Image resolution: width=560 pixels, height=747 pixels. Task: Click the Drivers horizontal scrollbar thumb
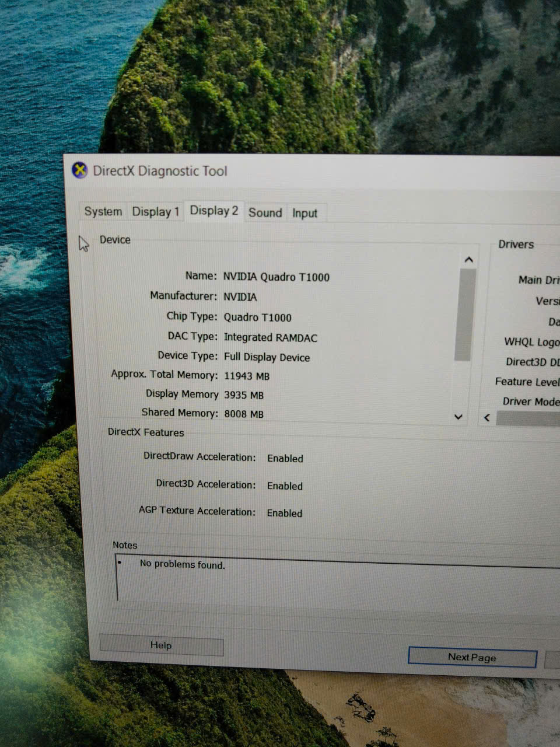click(528, 418)
